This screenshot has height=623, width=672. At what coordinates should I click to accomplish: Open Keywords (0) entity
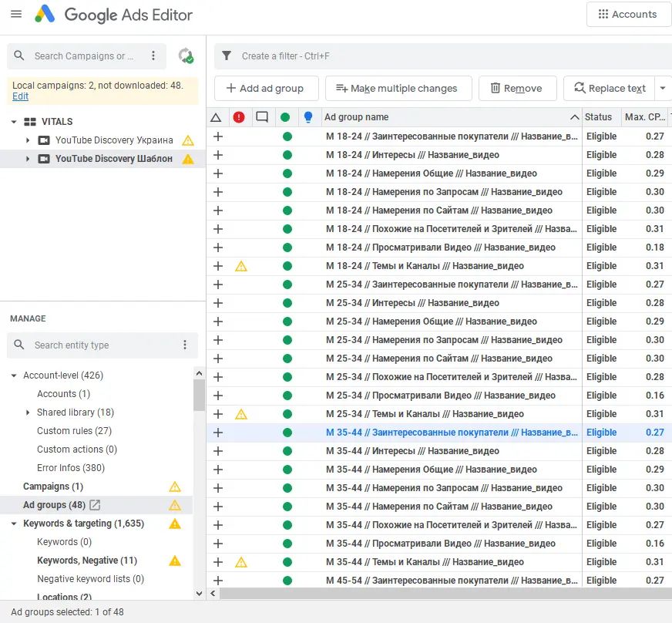(x=64, y=542)
